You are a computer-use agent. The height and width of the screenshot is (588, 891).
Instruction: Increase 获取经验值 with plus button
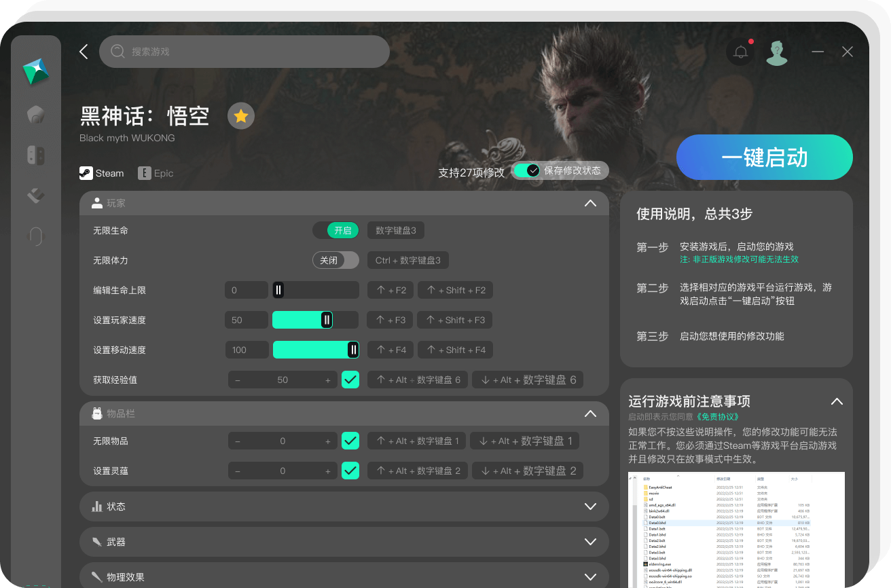328,380
